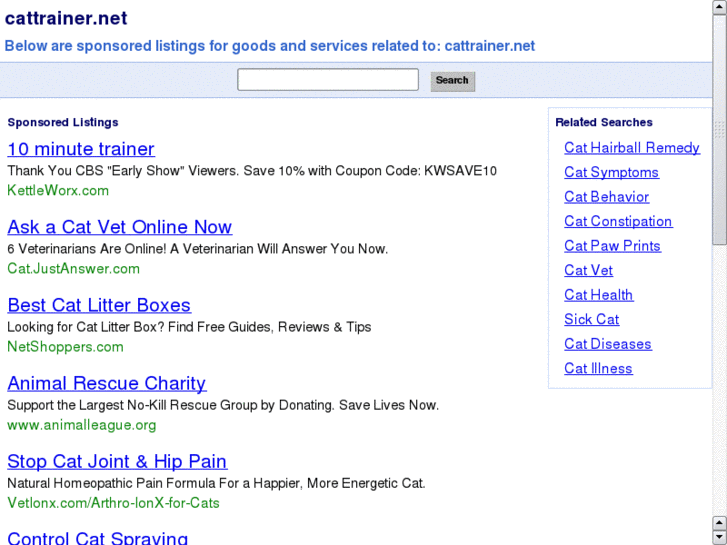727x545 pixels.
Task: Go to the www.animalleague.org URL
Action: point(82,424)
